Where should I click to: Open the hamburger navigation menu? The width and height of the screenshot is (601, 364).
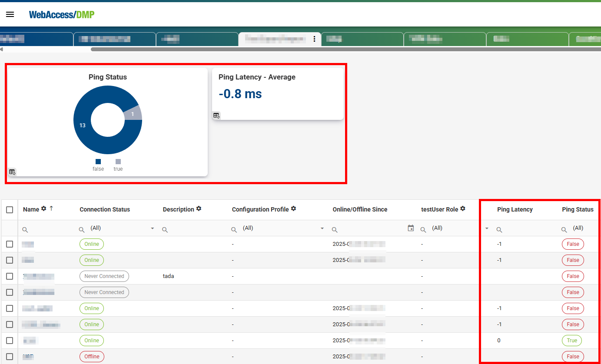10,14
